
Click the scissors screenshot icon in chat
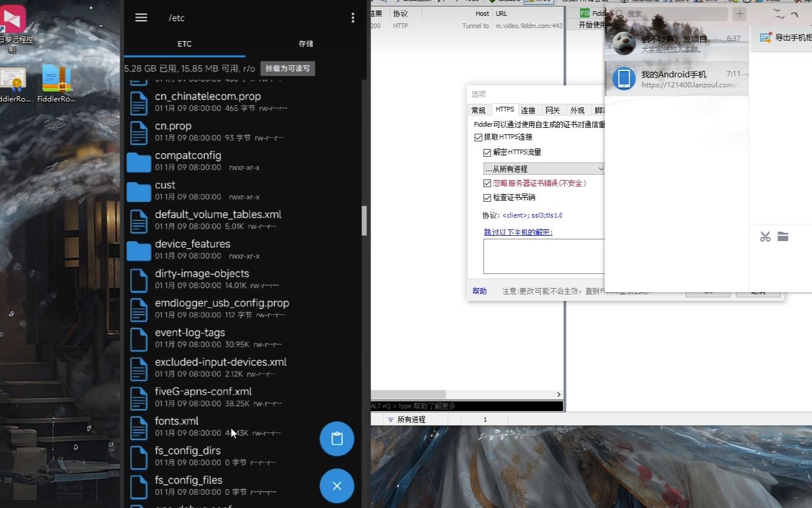[x=765, y=236]
